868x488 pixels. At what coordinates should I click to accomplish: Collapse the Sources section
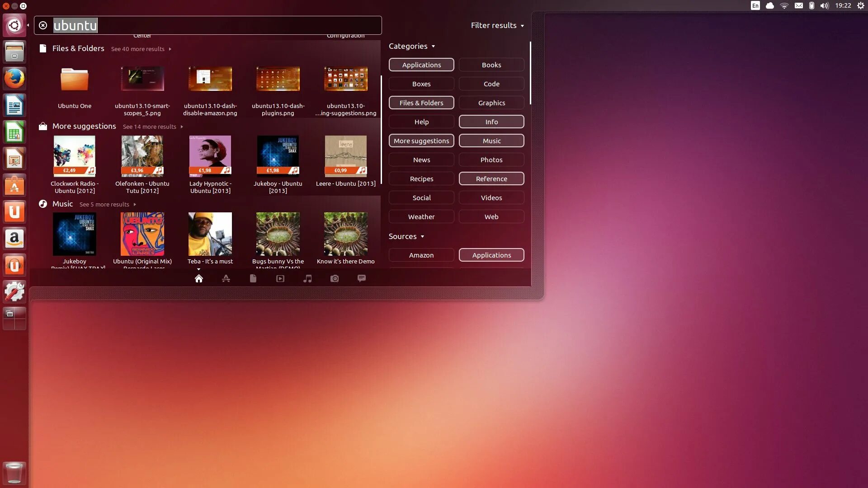406,236
